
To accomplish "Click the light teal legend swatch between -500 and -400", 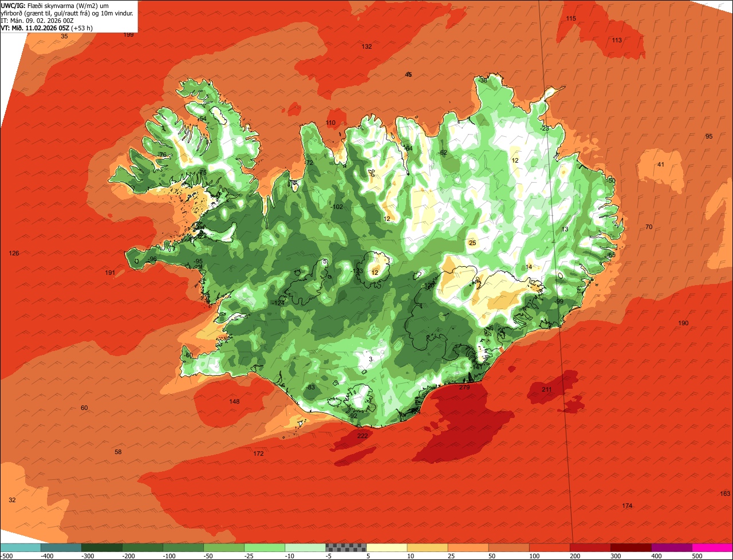I will (x=20, y=547).
